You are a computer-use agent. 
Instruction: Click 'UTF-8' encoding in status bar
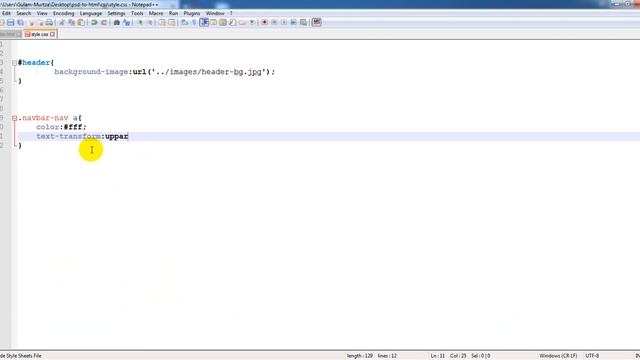point(592,356)
